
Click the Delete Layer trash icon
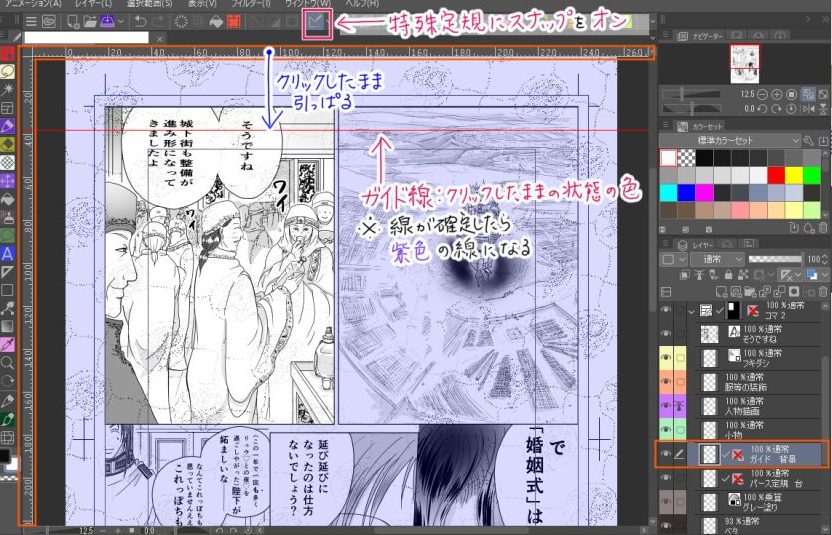pos(823,291)
